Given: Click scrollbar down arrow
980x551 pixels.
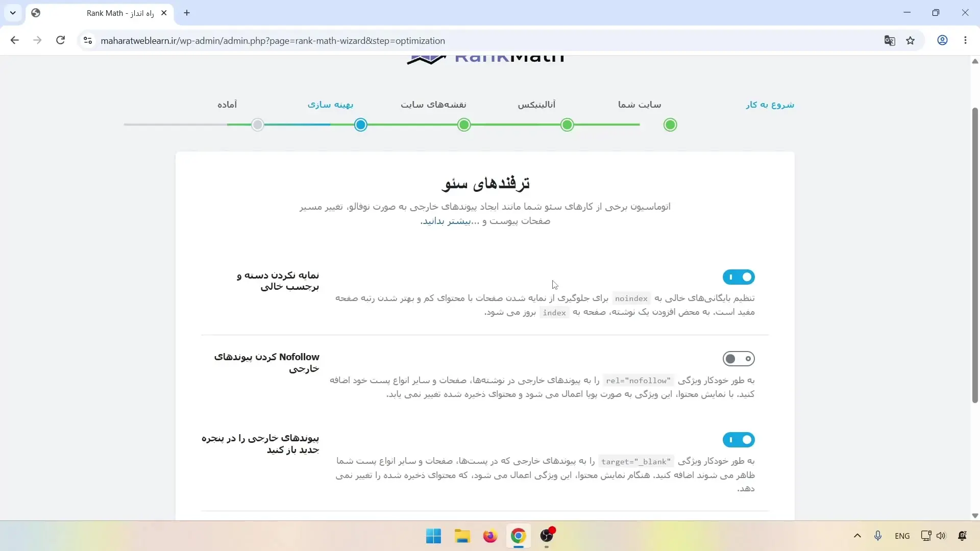Looking at the screenshot, I should [x=975, y=516].
